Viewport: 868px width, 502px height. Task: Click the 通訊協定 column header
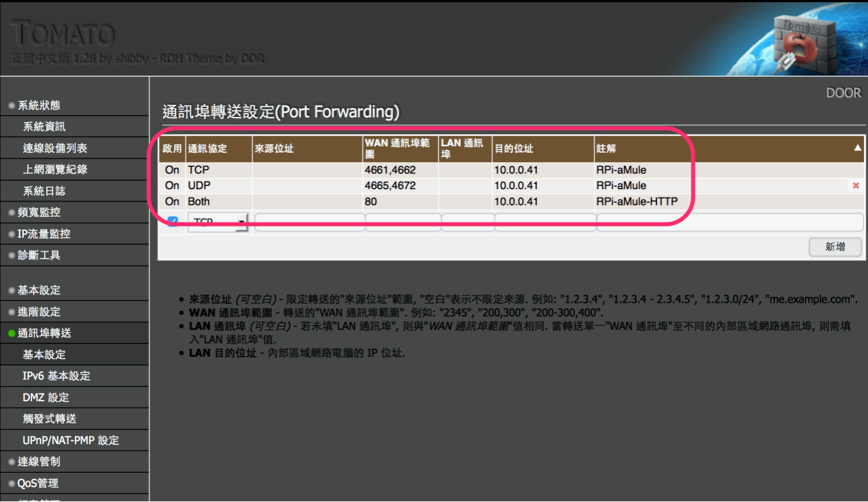(219, 148)
